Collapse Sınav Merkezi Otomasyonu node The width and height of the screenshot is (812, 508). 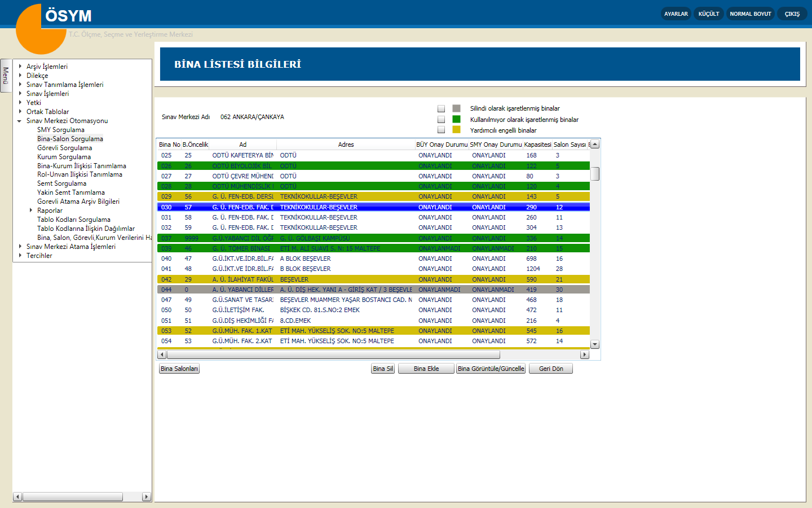point(20,121)
